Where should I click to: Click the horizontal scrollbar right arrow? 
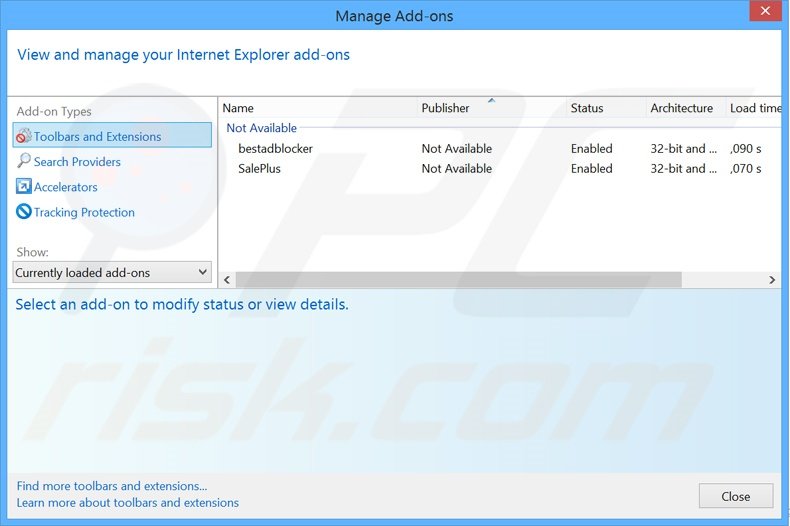(x=772, y=280)
